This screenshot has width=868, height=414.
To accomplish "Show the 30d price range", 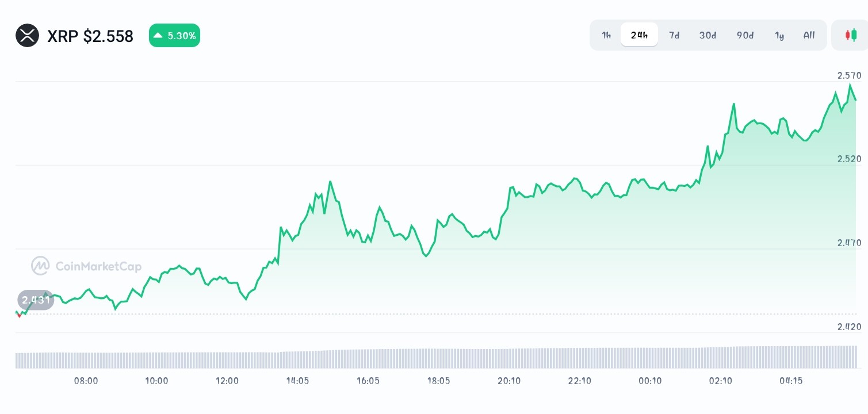I will tap(708, 35).
